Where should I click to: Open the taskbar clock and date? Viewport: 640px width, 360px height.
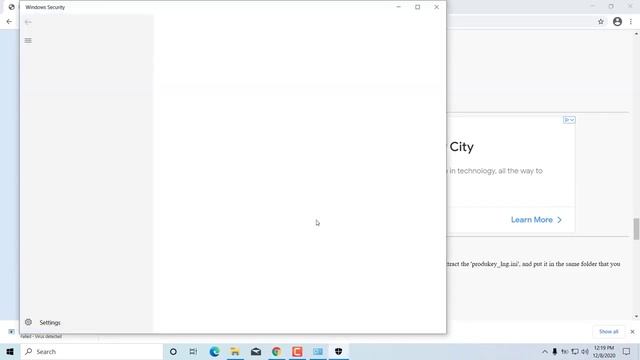point(604,351)
